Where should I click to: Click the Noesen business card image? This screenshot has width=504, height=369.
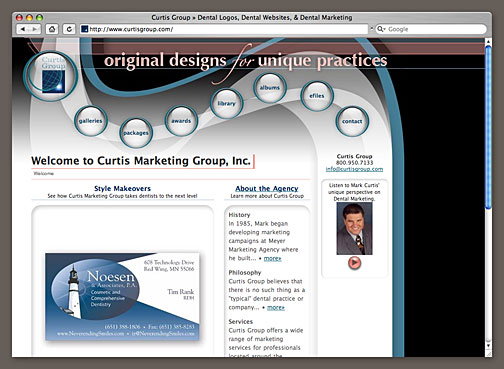tap(122, 297)
